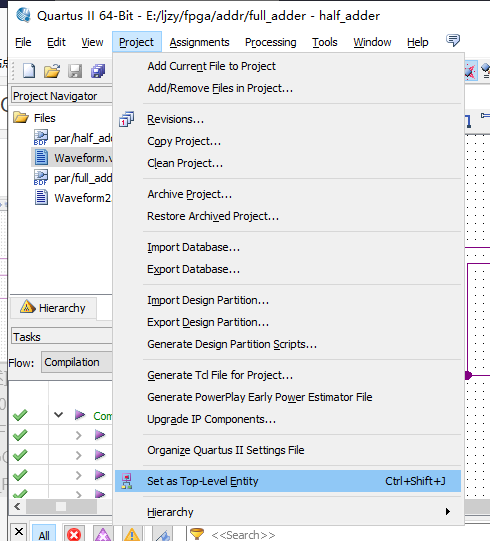This screenshot has width=490, height=541.
Task: Click the red error filter icon
Action: 74,535
